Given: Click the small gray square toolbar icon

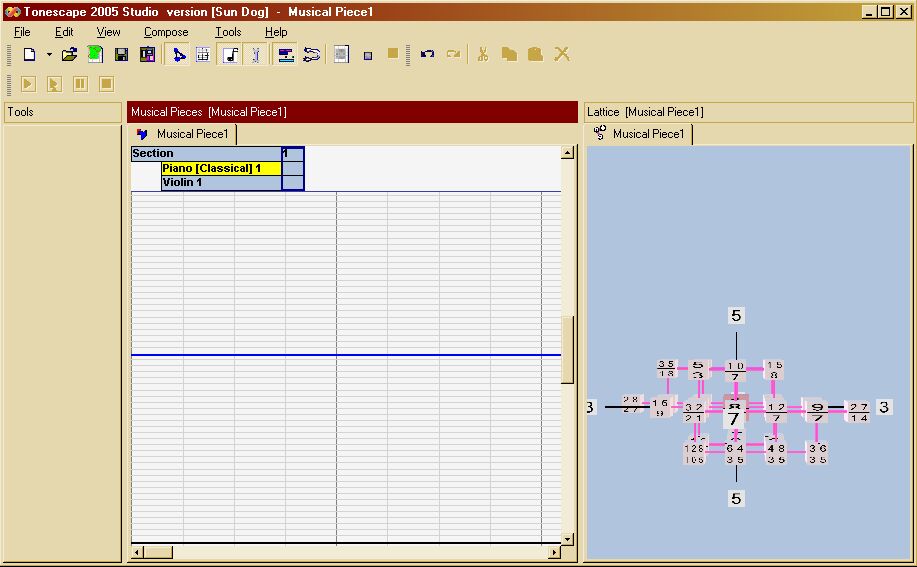Looking at the screenshot, I should (x=368, y=56).
